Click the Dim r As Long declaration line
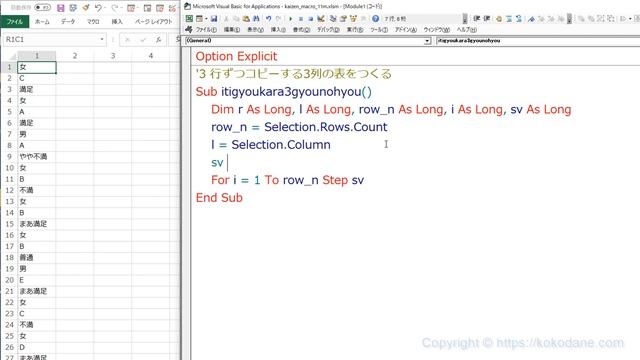The image size is (640, 360). pyautogui.click(x=391, y=109)
